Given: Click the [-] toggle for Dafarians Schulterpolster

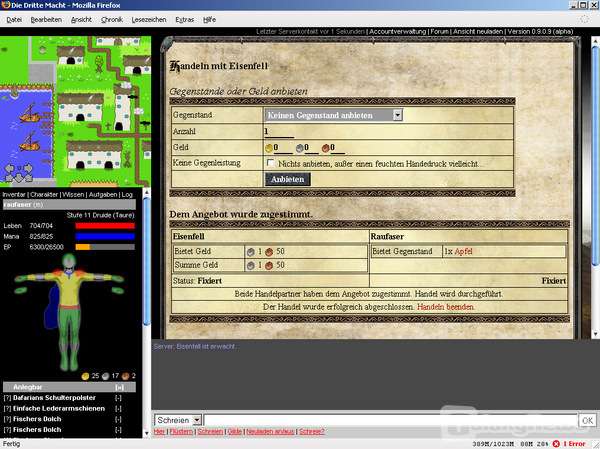Looking at the screenshot, I should [x=118, y=398].
